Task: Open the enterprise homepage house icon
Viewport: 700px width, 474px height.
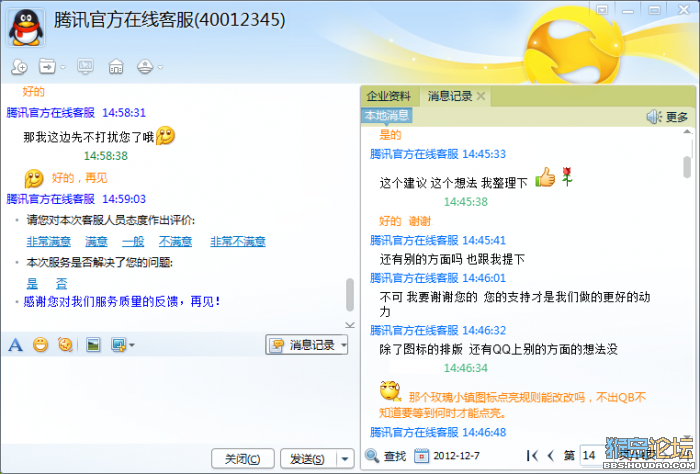Action: [x=116, y=67]
